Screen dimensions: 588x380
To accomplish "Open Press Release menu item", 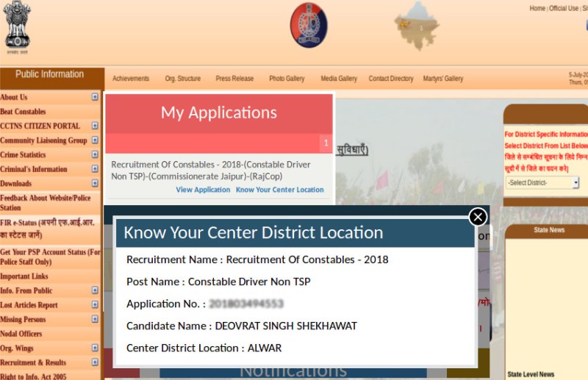I will click(x=234, y=79).
